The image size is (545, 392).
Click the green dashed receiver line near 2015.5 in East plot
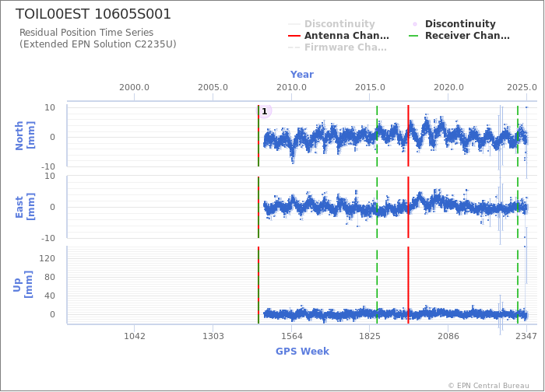pyautogui.click(x=377, y=208)
